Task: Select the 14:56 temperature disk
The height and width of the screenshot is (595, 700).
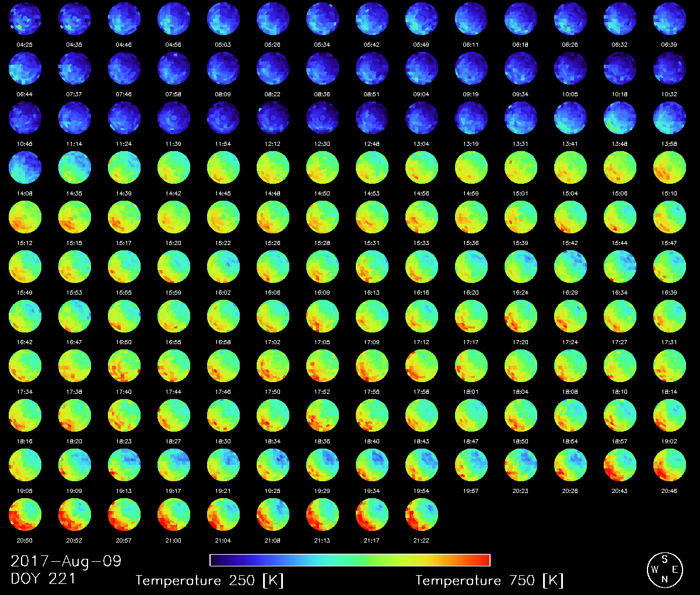Action: tap(422, 167)
